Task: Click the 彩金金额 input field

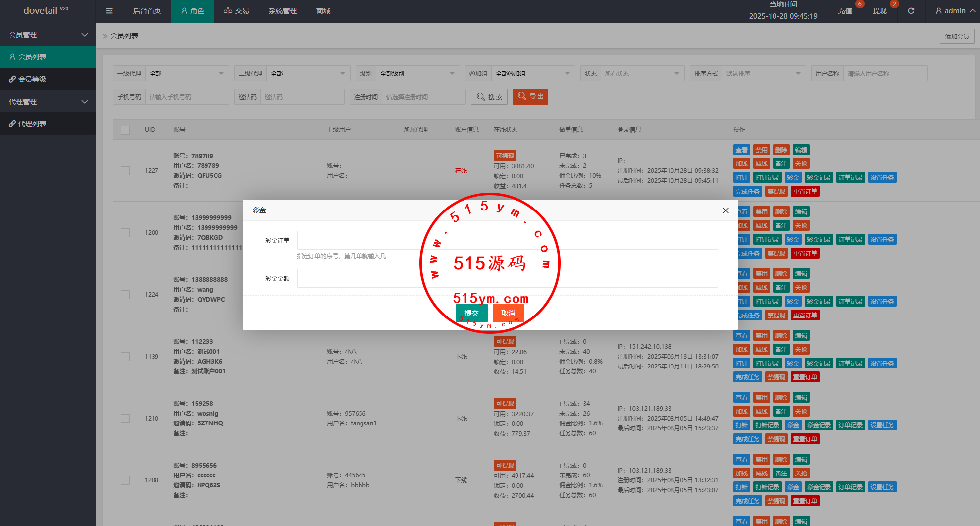Action: [507, 278]
